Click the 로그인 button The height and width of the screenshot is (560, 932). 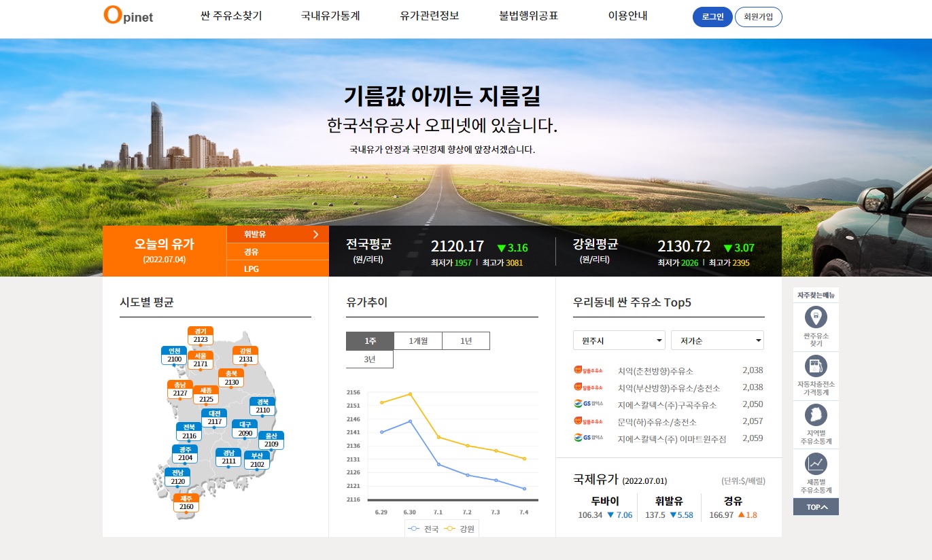click(712, 17)
